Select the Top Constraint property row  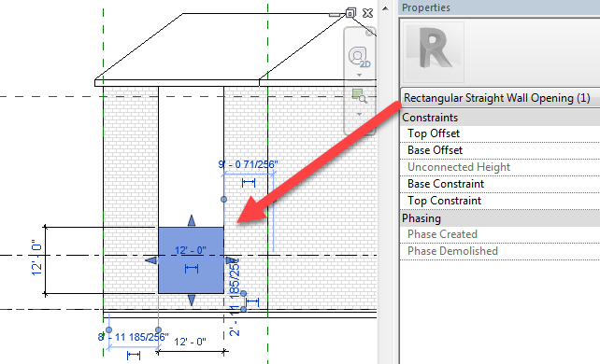(x=500, y=201)
